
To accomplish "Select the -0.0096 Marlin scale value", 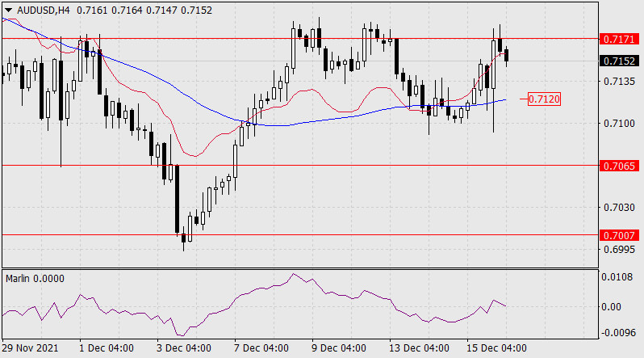I will coord(617,333).
